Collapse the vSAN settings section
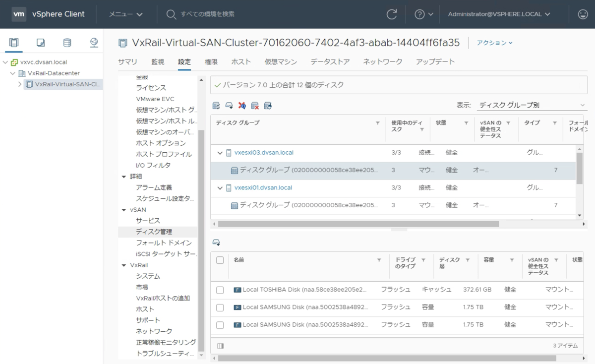 coord(124,210)
